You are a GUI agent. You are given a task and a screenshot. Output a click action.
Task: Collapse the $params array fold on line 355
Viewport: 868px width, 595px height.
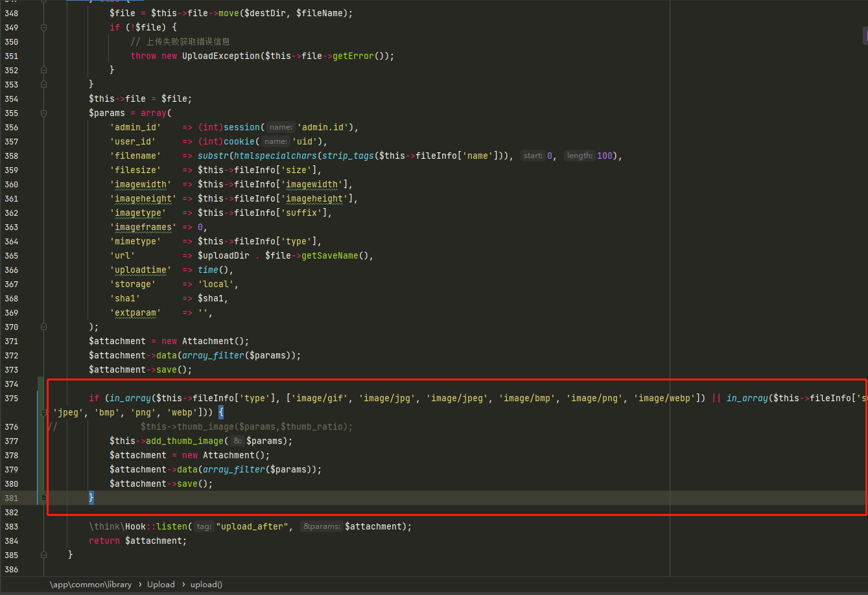tap(43, 113)
